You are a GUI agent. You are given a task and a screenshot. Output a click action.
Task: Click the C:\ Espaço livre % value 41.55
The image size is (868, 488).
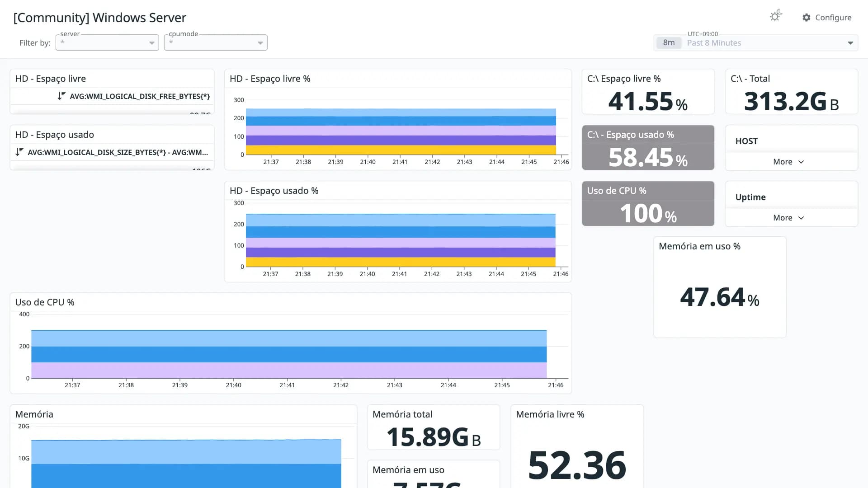pyautogui.click(x=648, y=101)
